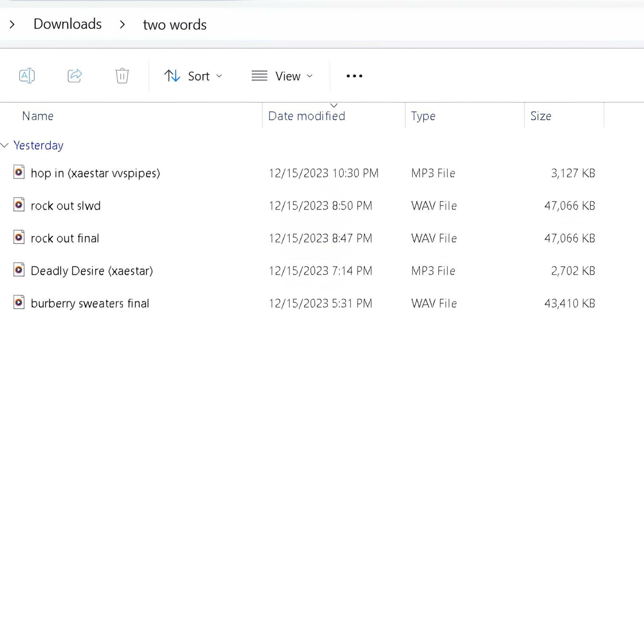Click WAV File type of burberry sweaters final

[x=434, y=303]
